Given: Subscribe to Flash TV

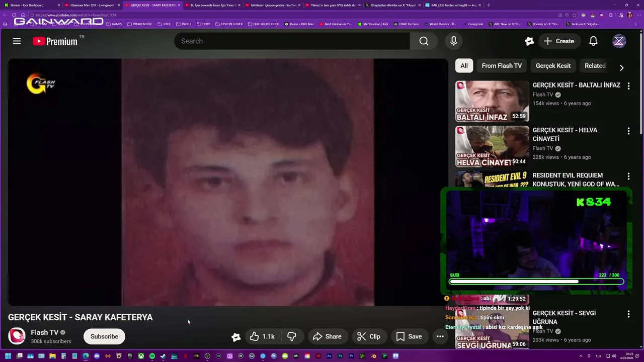Looking at the screenshot, I should pos(104,336).
